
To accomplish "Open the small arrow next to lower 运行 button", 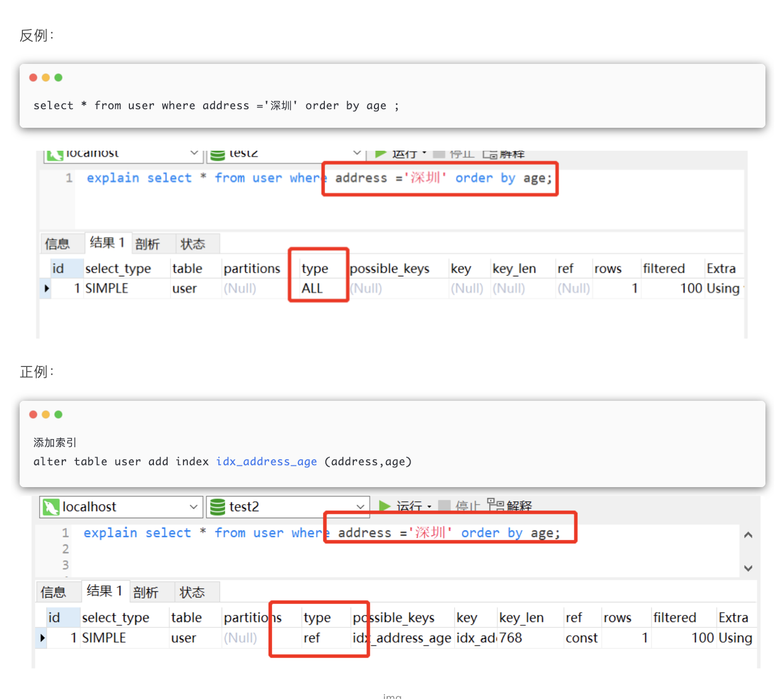I will (429, 507).
